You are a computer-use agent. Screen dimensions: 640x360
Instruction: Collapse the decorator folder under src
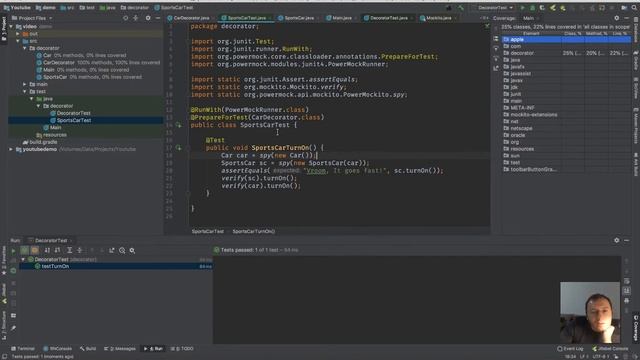coord(24,48)
